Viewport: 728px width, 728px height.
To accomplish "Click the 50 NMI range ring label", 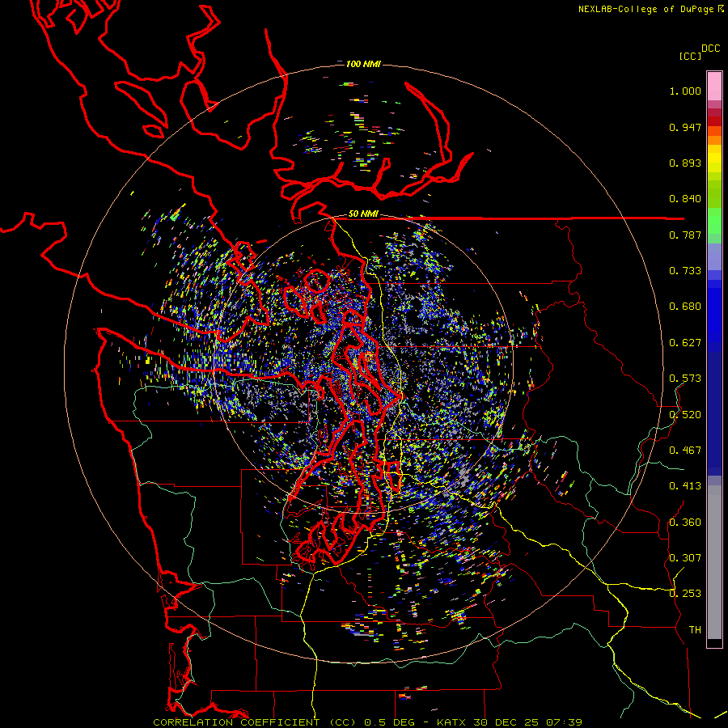I will tap(363, 214).
